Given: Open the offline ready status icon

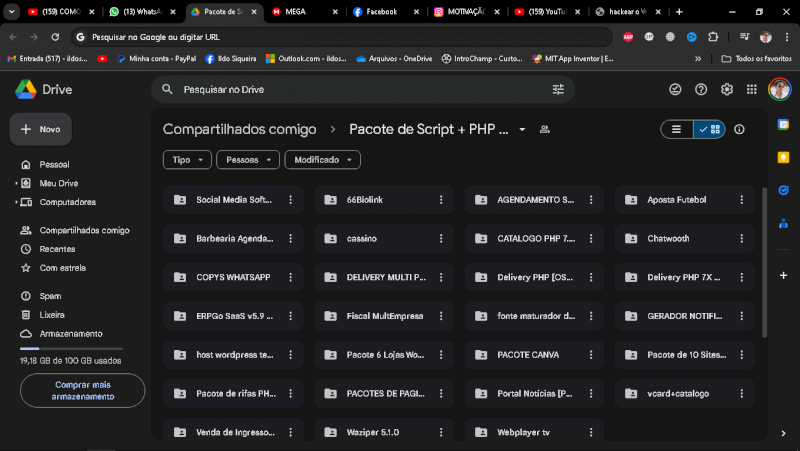Looking at the screenshot, I should (x=675, y=90).
